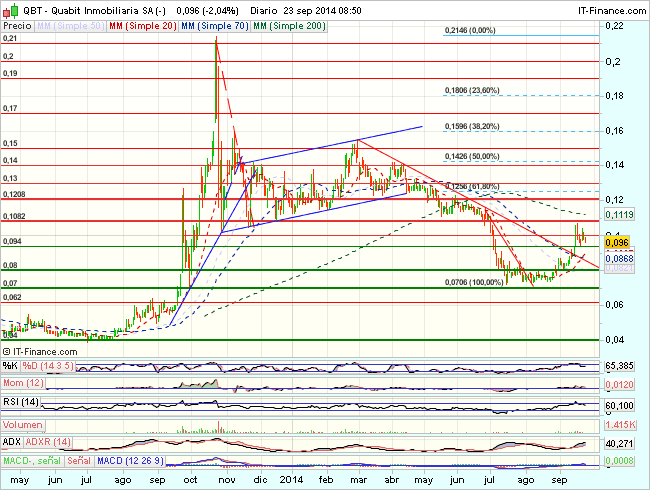Select the Precio indicator label

point(17,26)
